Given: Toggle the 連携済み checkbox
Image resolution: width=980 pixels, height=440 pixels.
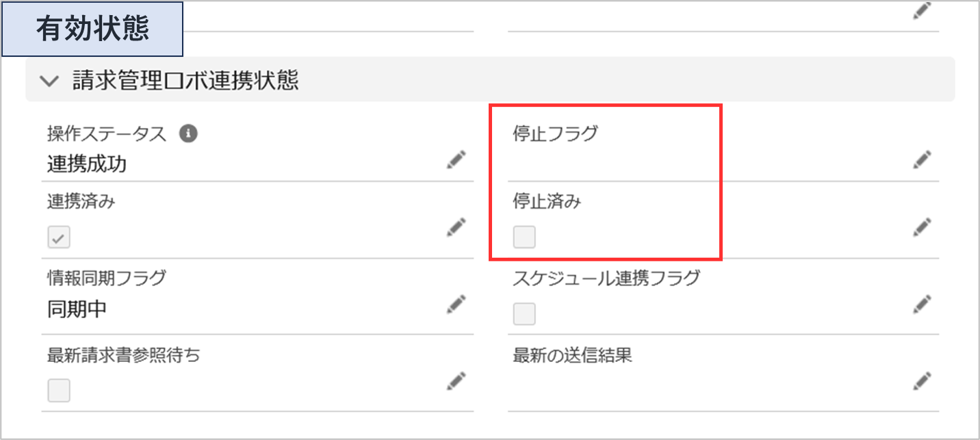Looking at the screenshot, I should click(x=59, y=238).
